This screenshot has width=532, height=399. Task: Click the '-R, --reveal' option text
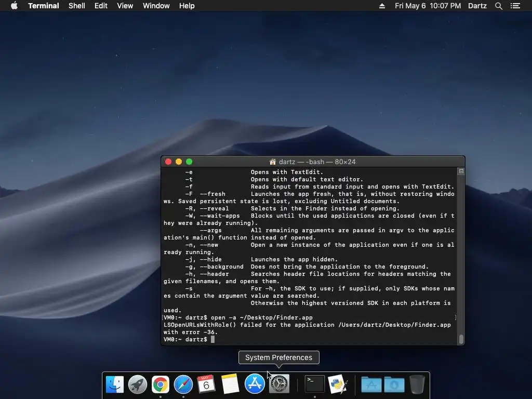(207, 208)
